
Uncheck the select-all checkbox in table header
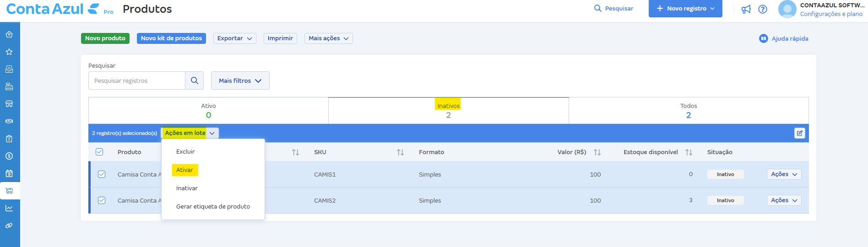tap(99, 152)
